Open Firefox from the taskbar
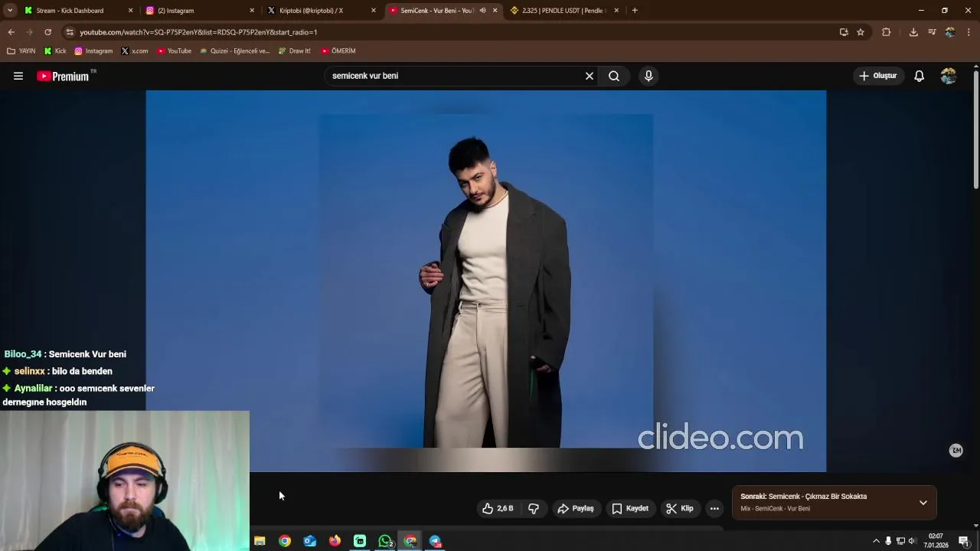The image size is (980, 551). pyautogui.click(x=335, y=541)
